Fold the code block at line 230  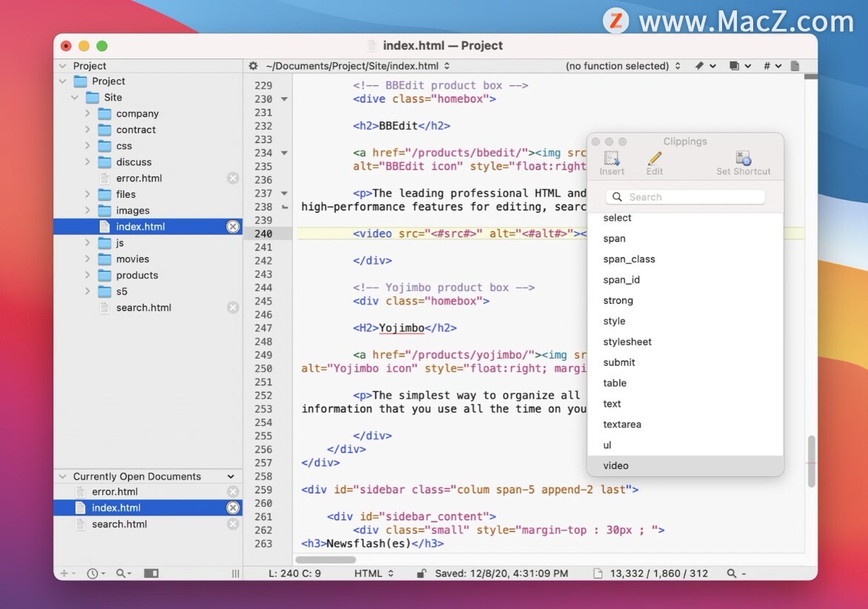(284, 99)
